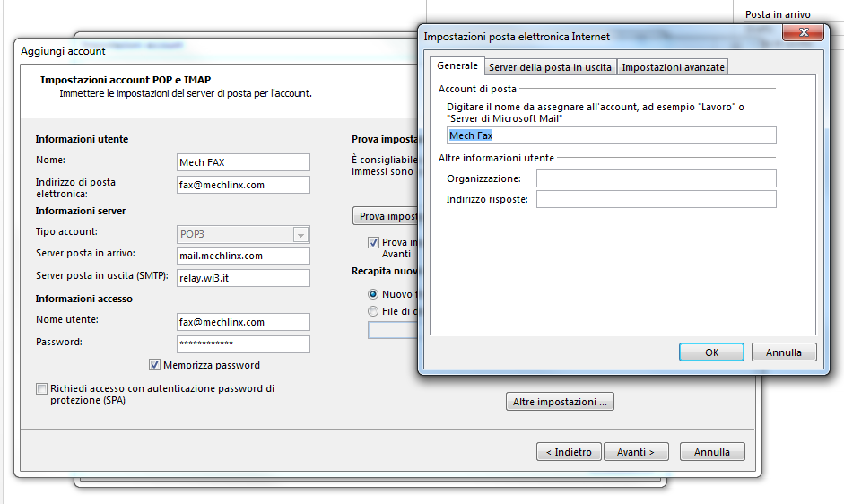Click the SMTP server field with relay.wi3.it
This screenshot has width=844, height=504.
[243, 278]
